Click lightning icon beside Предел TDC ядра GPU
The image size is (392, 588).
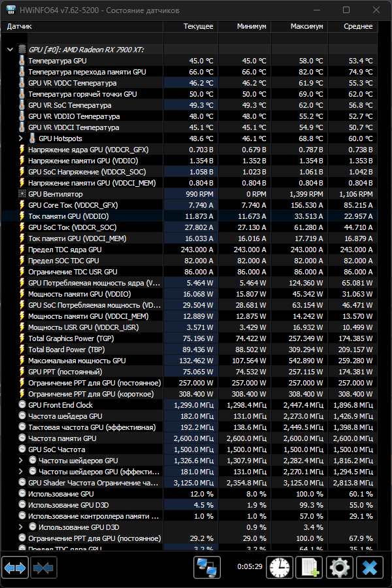pyautogui.click(x=22, y=250)
